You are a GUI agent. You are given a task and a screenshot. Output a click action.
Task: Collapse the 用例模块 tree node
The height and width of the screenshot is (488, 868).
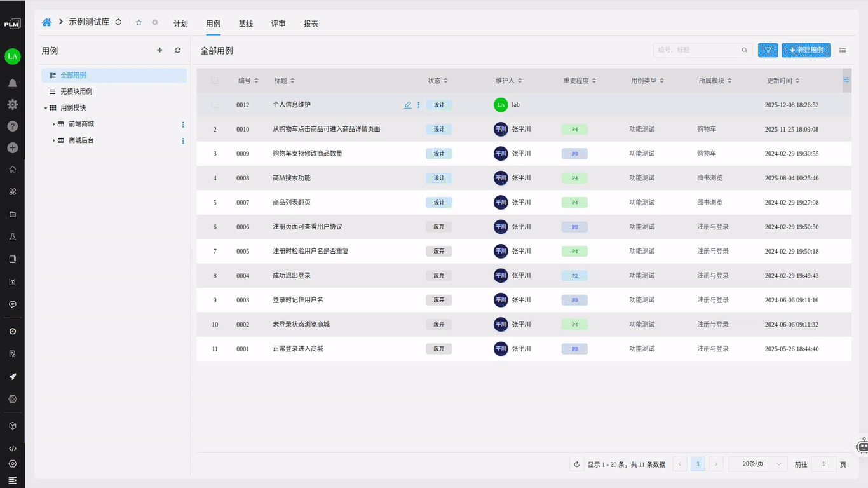(x=46, y=107)
